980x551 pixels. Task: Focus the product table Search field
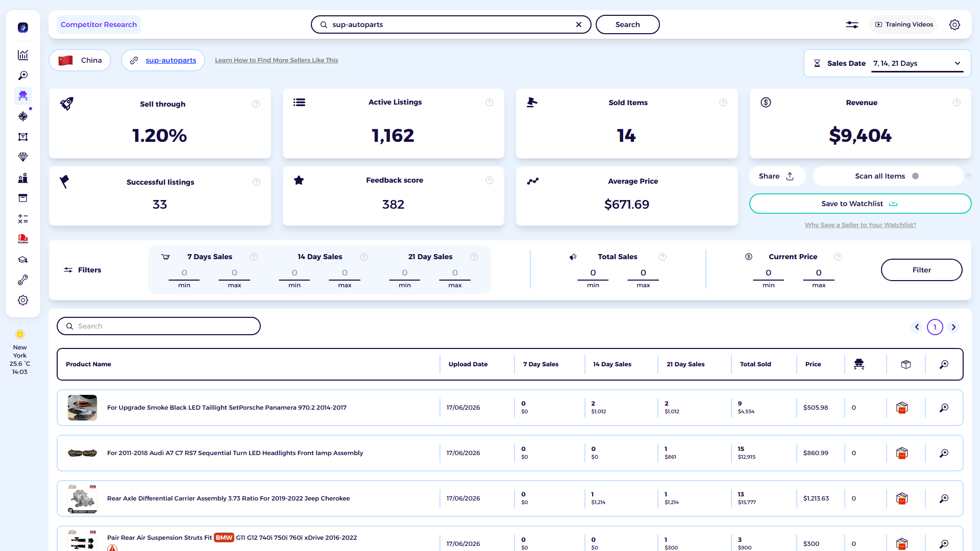pyautogui.click(x=159, y=326)
